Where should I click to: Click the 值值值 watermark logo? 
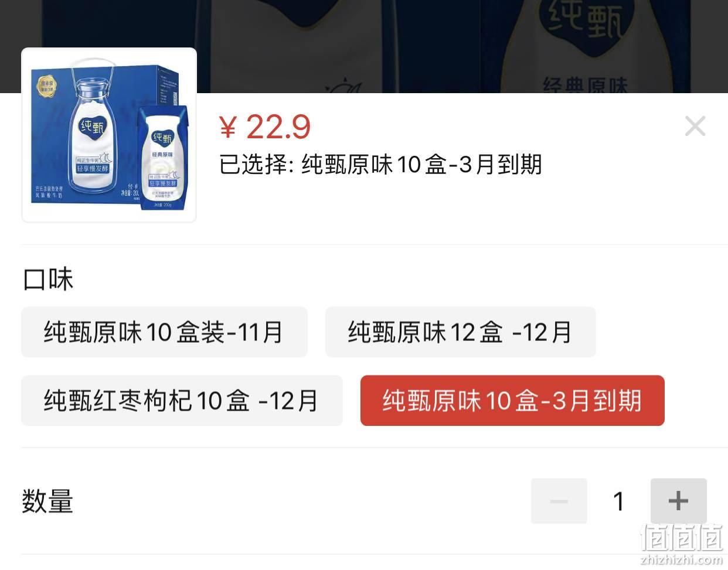point(681,537)
